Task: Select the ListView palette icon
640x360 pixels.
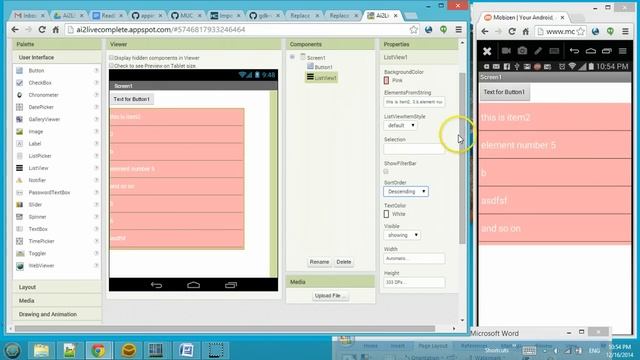Action: click(x=20, y=168)
